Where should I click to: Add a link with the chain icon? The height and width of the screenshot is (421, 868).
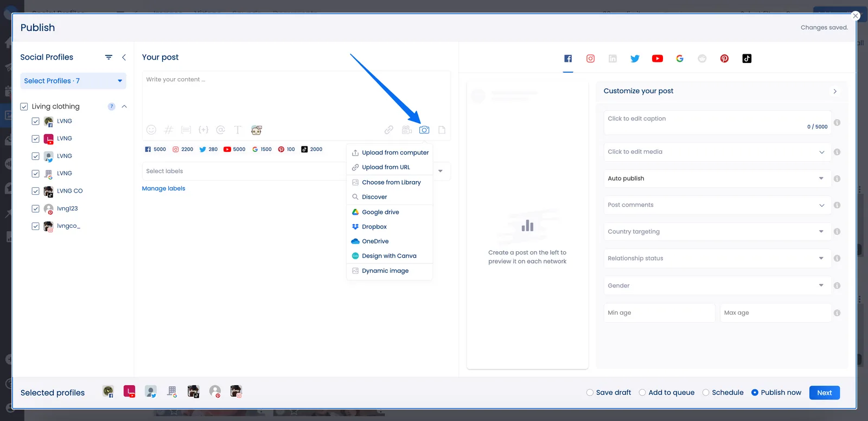click(x=389, y=130)
